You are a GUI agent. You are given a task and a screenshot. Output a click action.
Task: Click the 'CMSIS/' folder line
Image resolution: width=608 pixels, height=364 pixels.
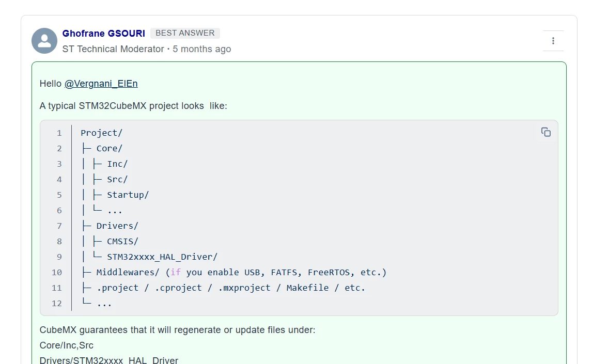click(x=110, y=242)
